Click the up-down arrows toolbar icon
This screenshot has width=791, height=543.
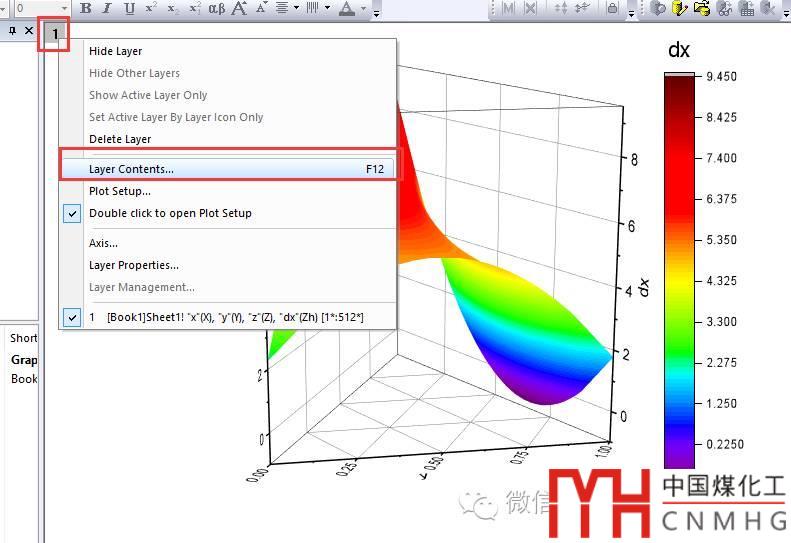click(x=560, y=8)
